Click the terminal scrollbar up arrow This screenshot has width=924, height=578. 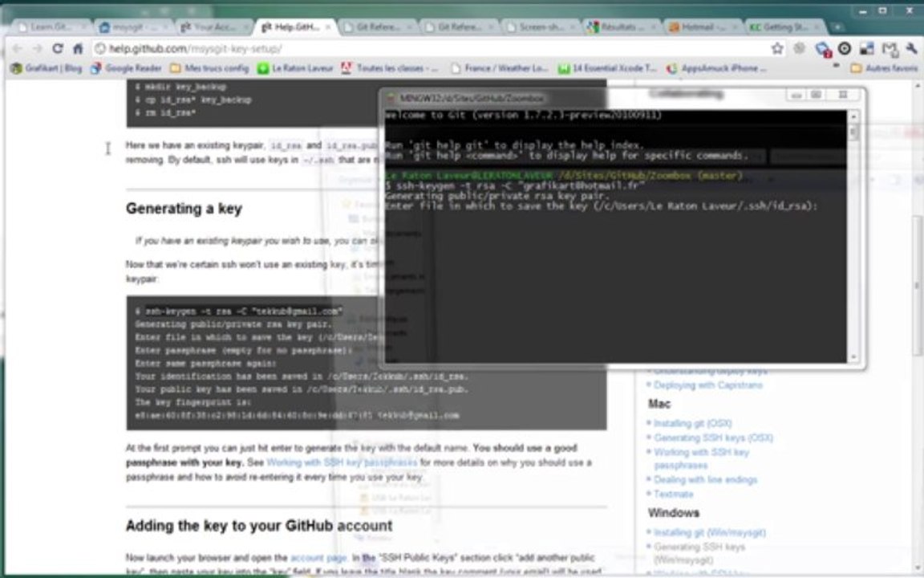tap(853, 116)
